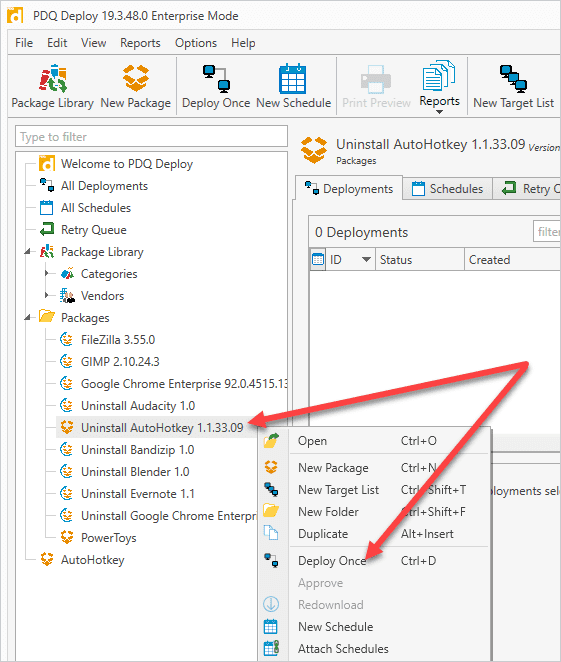
Task: Select Uninstall Google Chrome Enterprise package
Action: point(168,515)
